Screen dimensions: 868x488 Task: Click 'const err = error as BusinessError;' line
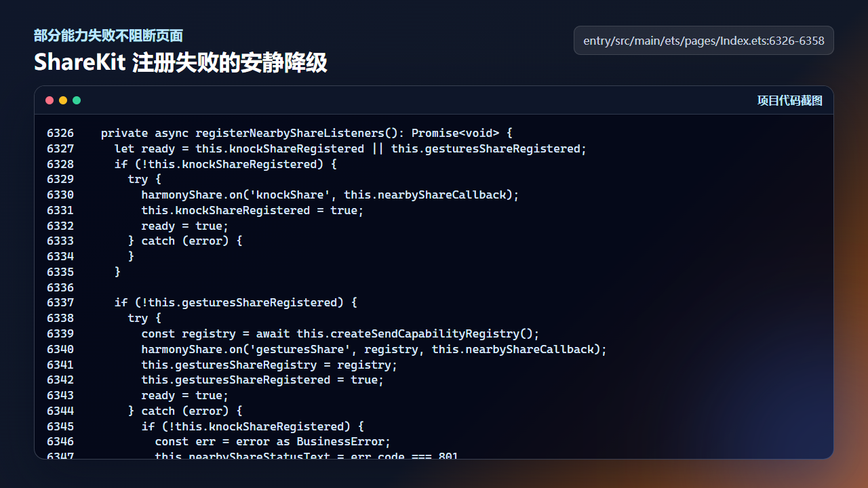coord(273,441)
